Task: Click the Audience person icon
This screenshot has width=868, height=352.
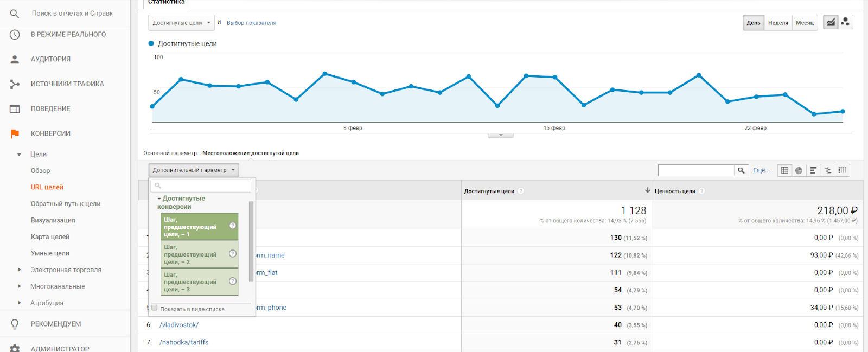Action: [x=15, y=59]
